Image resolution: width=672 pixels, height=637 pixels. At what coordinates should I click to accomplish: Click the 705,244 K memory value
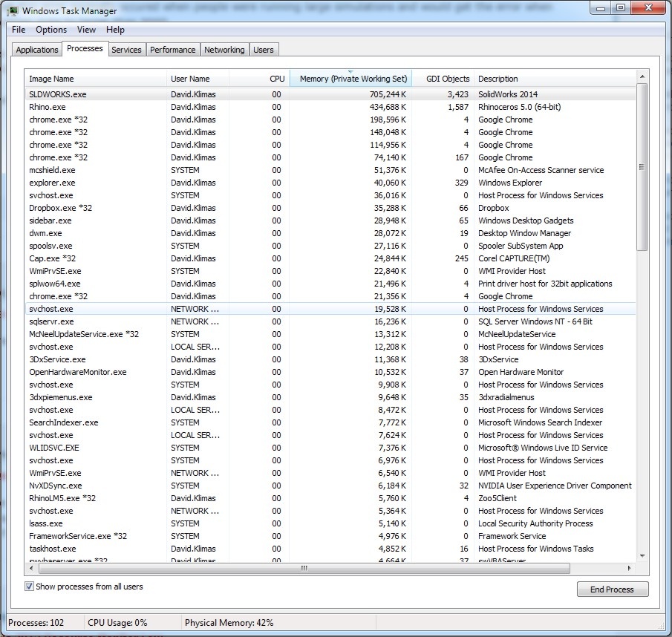tap(388, 94)
